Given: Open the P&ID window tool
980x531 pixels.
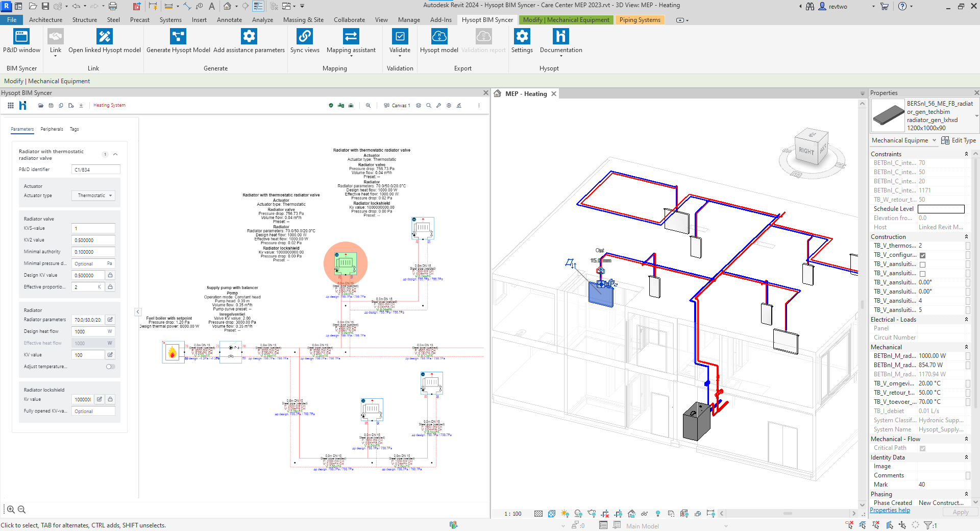Looking at the screenshot, I should pos(21,37).
